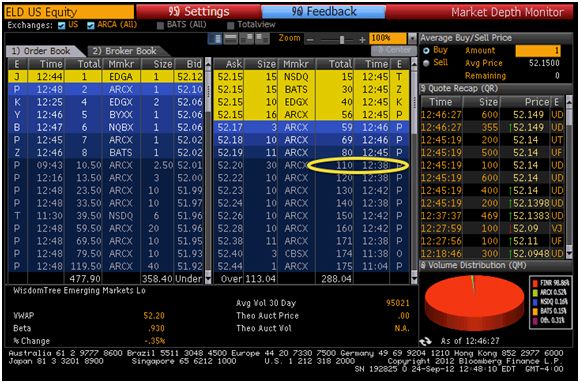This screenshot has height=383, width=580.
Task: Open the Feedback menu
Action: (x=323, y=12)
